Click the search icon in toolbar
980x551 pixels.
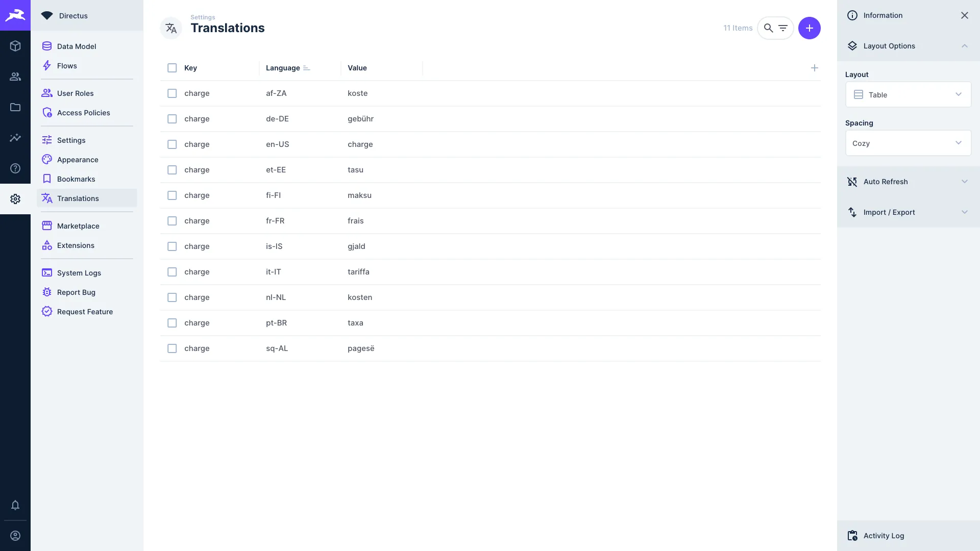(769, 28)
